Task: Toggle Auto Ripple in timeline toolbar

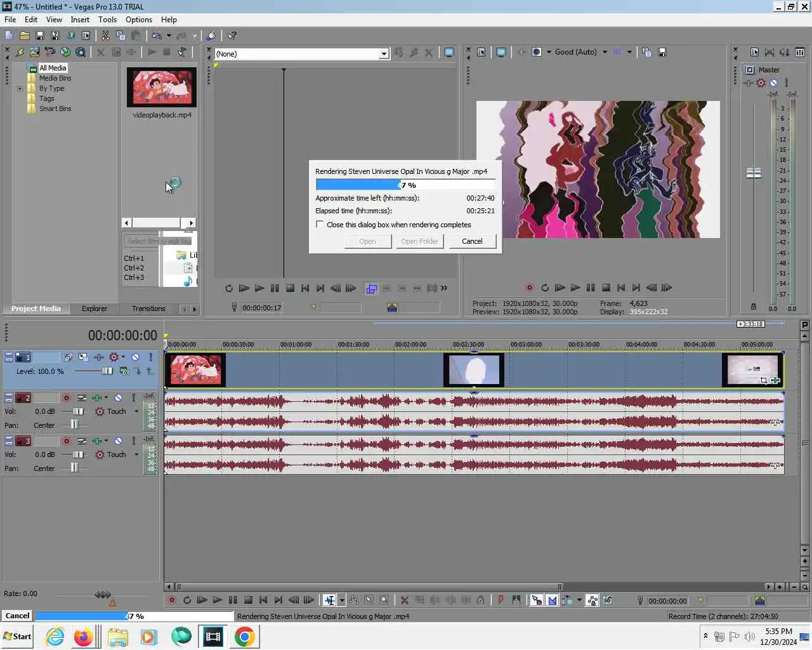Action: tap(567, 600)
